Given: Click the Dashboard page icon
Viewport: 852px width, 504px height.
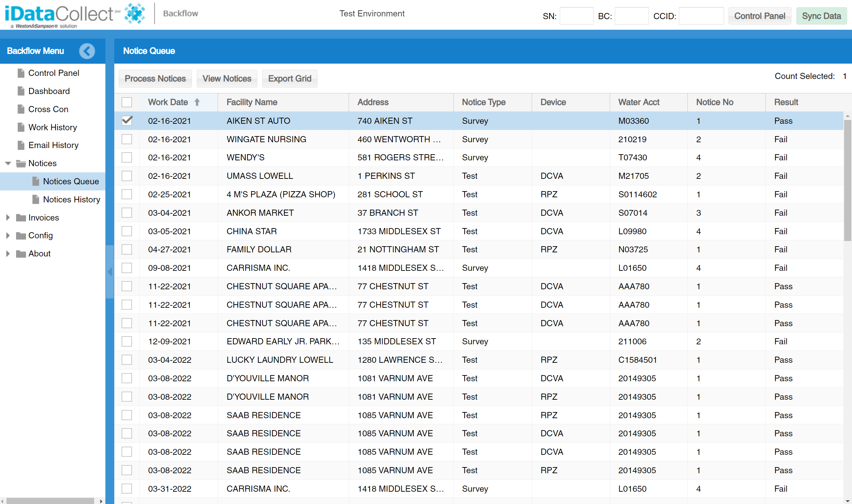Looking at the screenshot, I should (x=21, y=91).
